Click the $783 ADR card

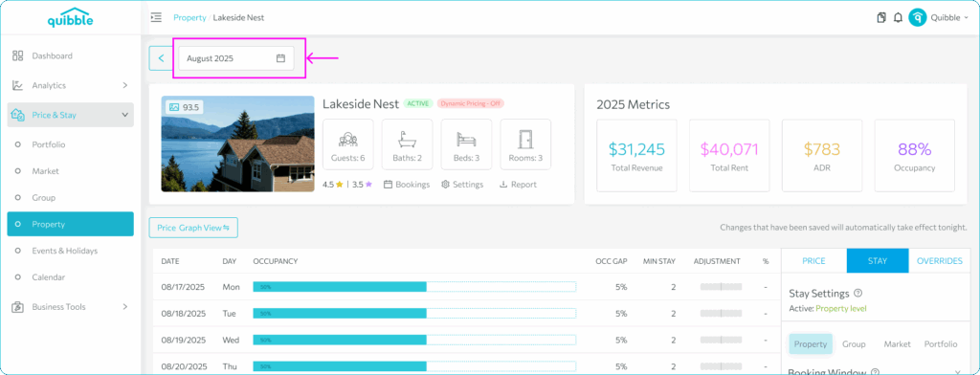pos(822,156)
